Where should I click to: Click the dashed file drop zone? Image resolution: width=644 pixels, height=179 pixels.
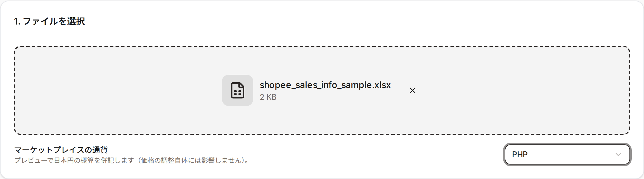322,90
